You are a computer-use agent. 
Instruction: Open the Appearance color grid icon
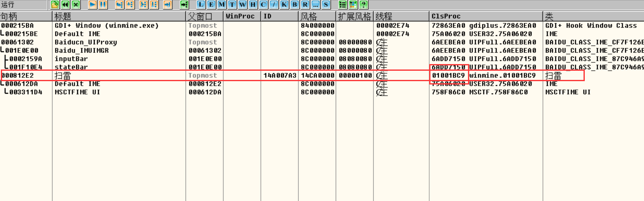[x=353, y=5]
